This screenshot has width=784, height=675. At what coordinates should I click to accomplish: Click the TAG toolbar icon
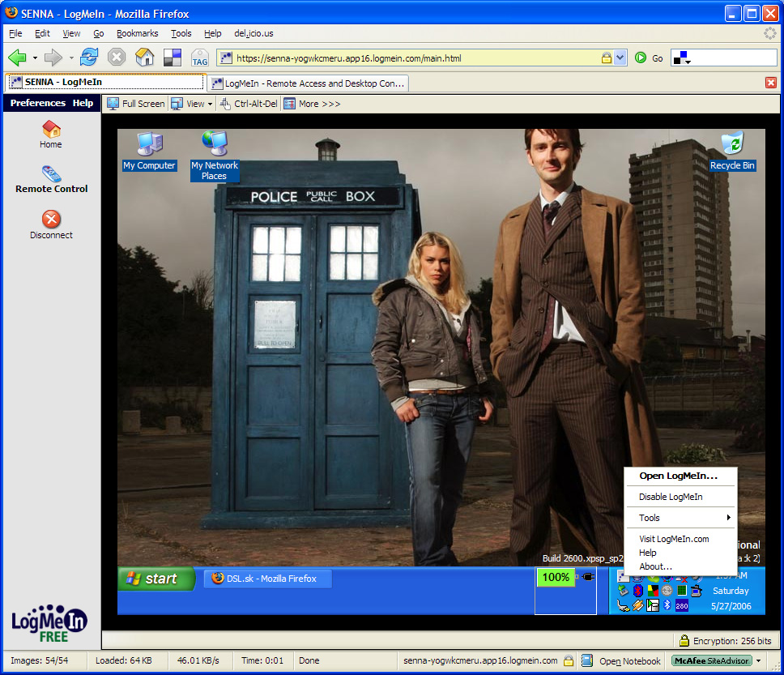(200, 58)
